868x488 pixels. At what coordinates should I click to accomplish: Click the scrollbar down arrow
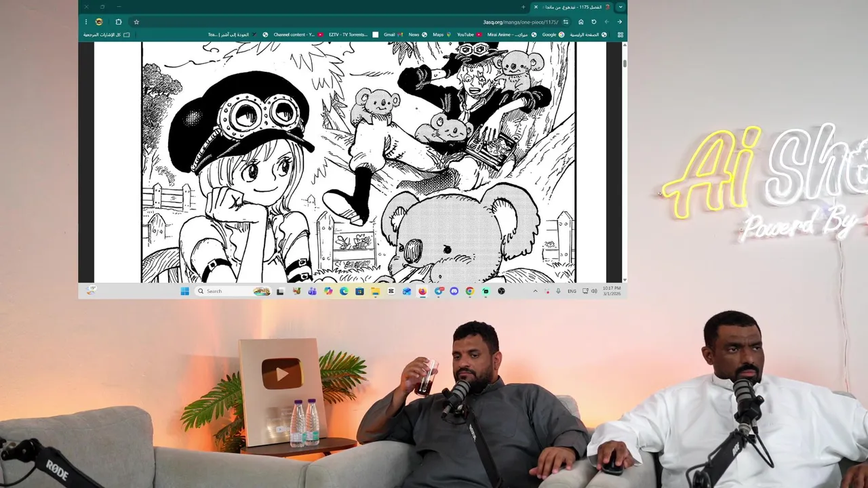tap(625, 279)
